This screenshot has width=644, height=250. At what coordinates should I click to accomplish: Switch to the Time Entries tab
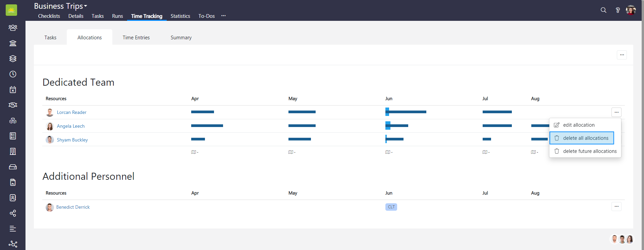[x=136, y=38]
